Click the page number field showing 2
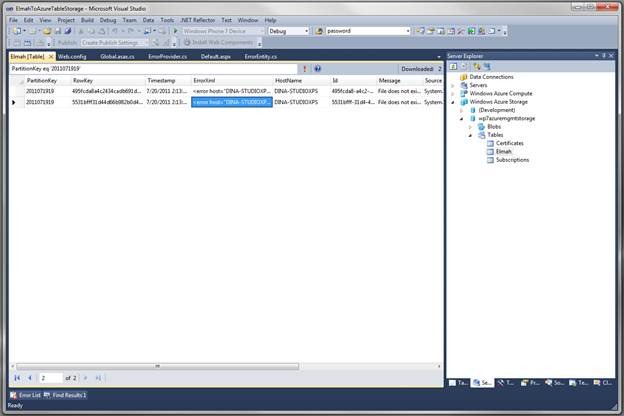Image resolution: width=624 pixels, height=416 pixels. click(x=51, y=378)
